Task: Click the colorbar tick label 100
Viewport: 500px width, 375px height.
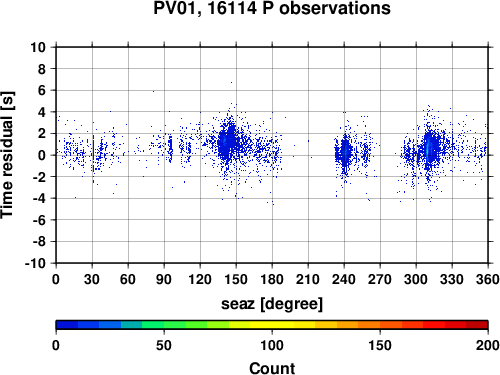Action: click(x=272, y=345)
